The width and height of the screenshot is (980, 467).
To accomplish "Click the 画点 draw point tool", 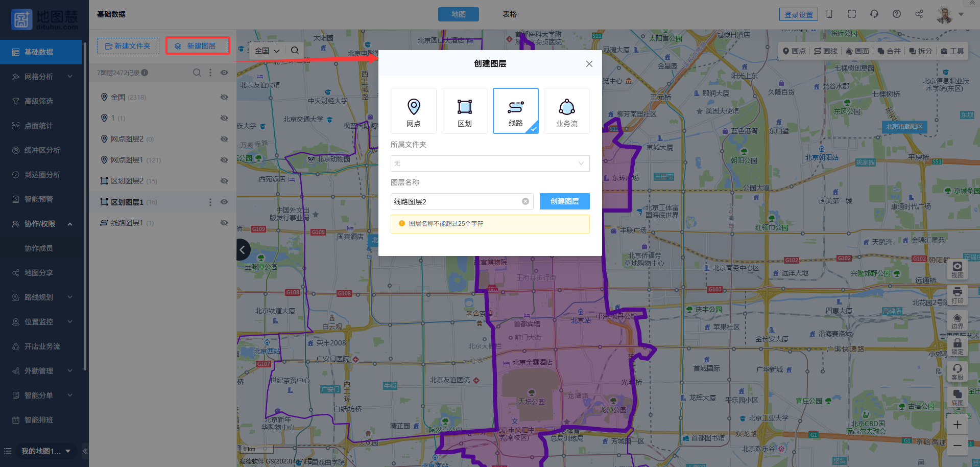I will click(794, 51).
